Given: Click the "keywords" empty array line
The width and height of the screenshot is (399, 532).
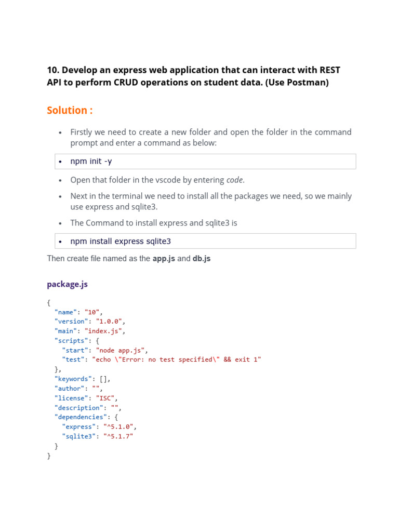Looking at the screenshot, I should [x=82, y=379].
